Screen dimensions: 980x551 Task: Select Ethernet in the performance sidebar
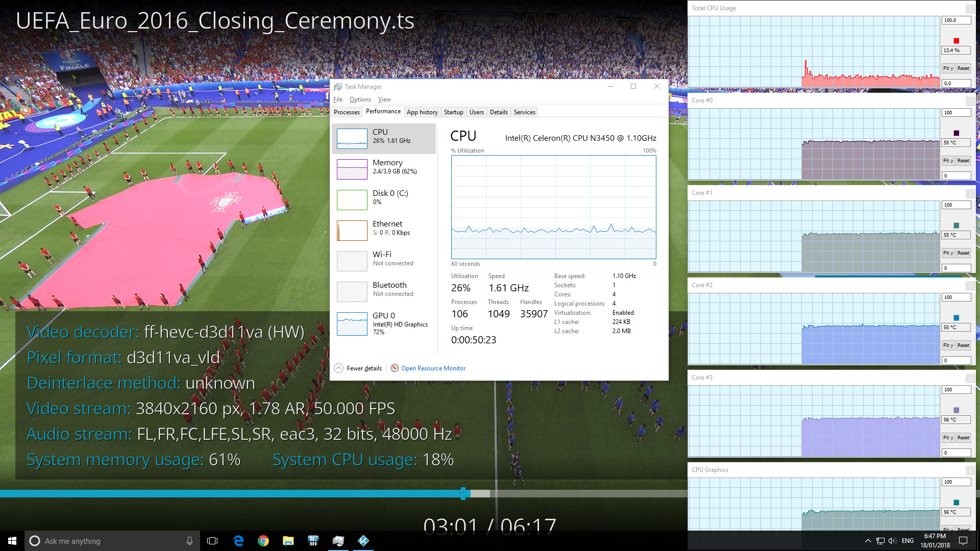point(384,230)
